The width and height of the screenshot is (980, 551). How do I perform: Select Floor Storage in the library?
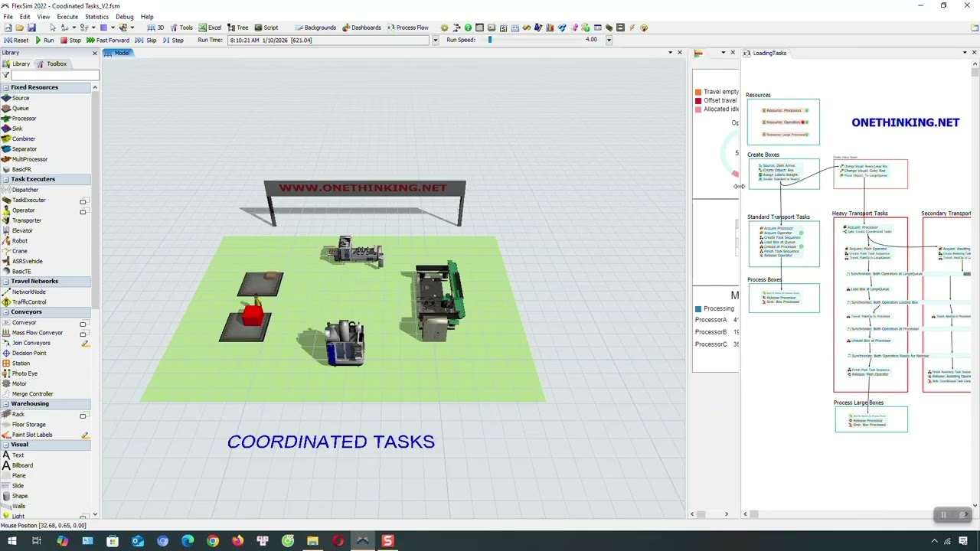tap(29, 424)
